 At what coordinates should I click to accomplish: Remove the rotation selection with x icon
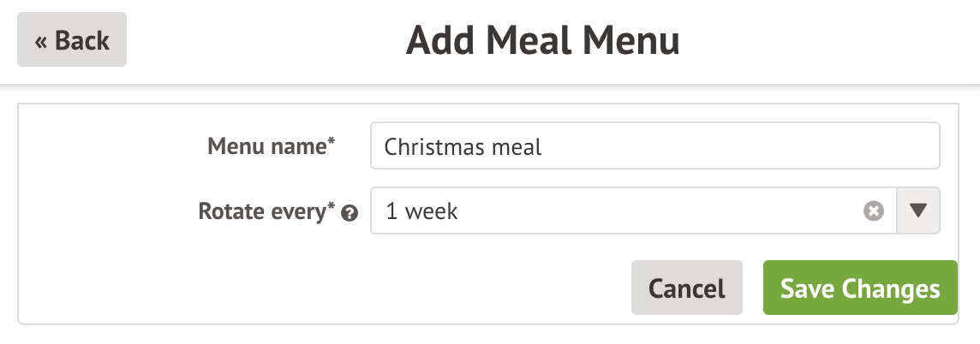click(x=873, y=211)
